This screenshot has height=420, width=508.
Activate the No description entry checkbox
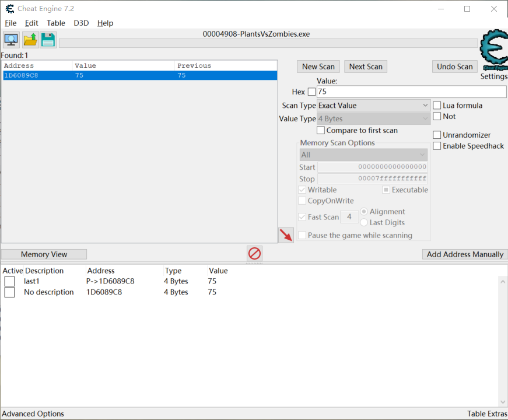[x=9, y=292]
